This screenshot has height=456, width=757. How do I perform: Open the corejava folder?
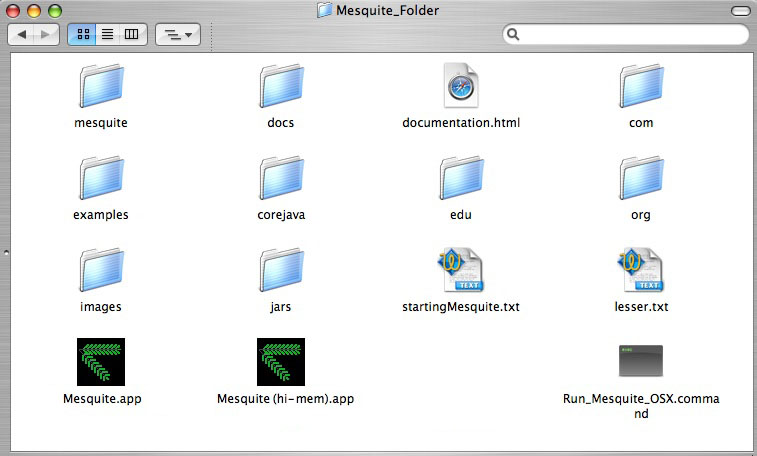pyautogui.click(x=281, y=178)
